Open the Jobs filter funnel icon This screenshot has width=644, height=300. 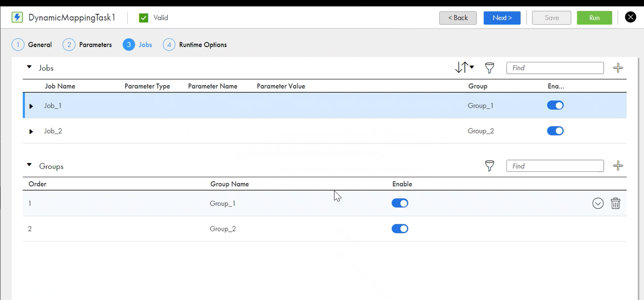(x=489, y=68)
